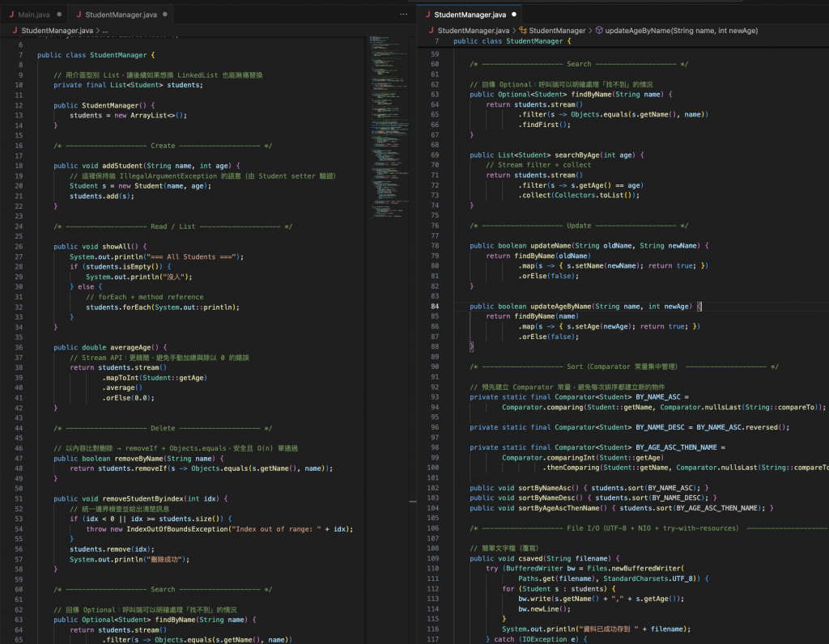The width and height of the screenshot is (829, 644).
Task: Click the Java icon on left StudentManager.java tab
Action: tap(79, 15)
